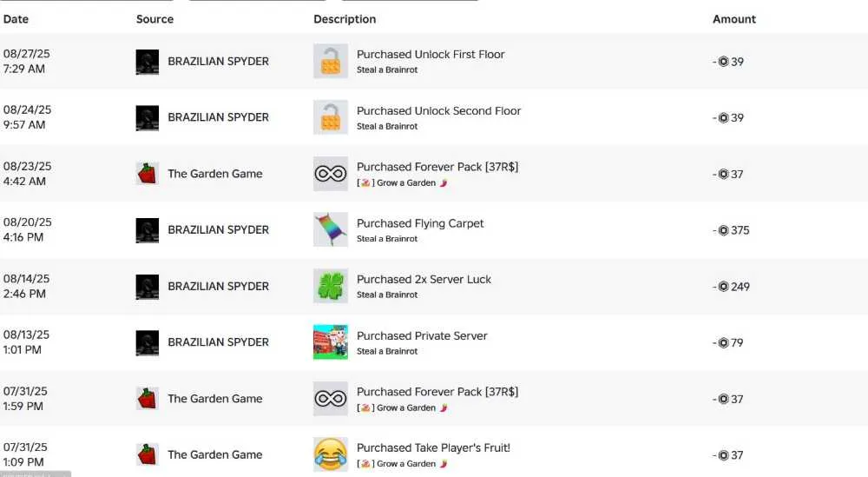This screenshot has width=868, height=477.
Task: Click laughing emoji icon for Take Player's Fruit
Action: tap(331, 454)
